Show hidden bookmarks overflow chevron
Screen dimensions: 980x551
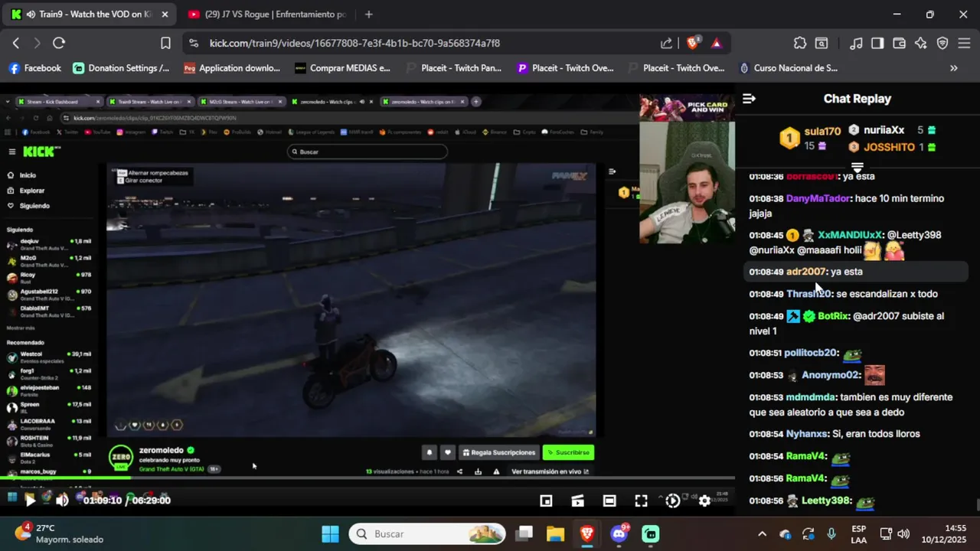[x=954, y=68]
